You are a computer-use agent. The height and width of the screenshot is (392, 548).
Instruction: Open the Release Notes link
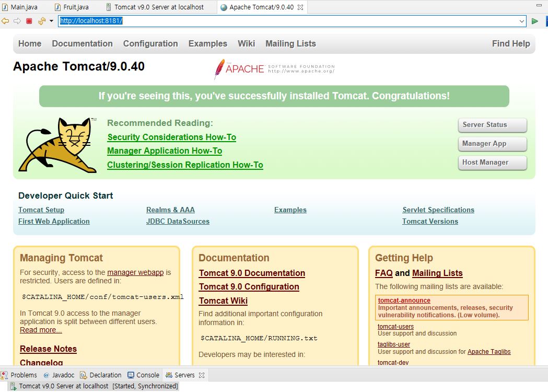pos(48,349)
